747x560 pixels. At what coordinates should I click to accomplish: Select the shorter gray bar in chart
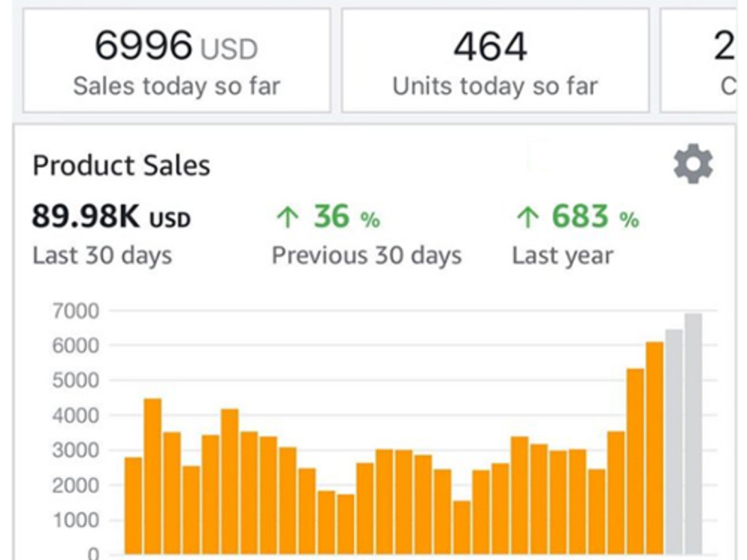674,442
